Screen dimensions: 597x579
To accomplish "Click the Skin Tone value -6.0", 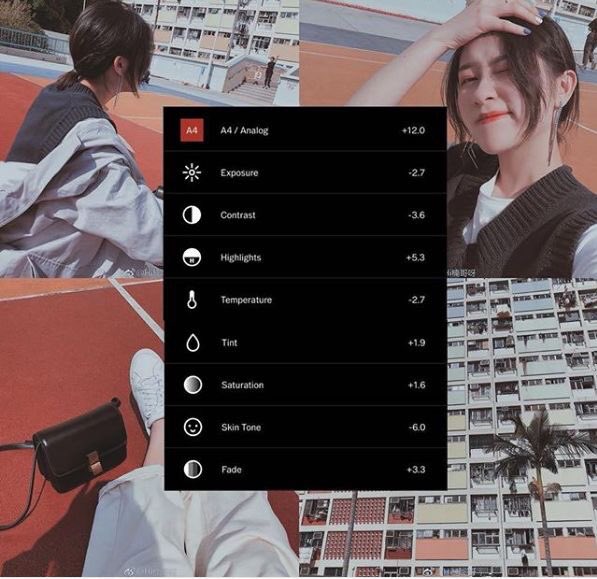I will (417, 427).
